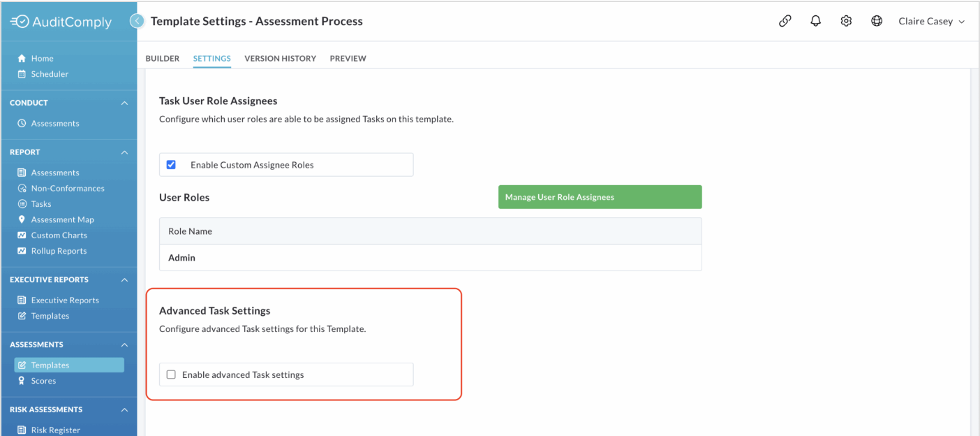The image size is (980, 436).
Task: Select the Admin role row
Action: click(x=430, y=258)
